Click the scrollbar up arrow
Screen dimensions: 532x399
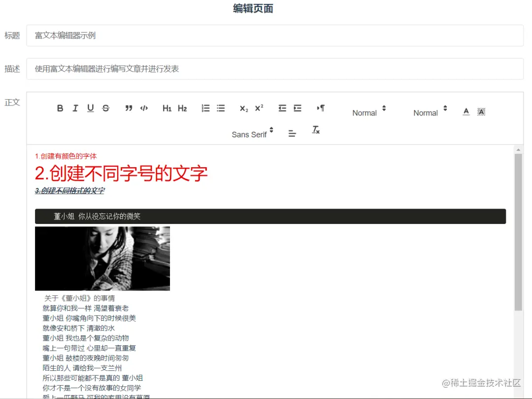tap(518, 150)
